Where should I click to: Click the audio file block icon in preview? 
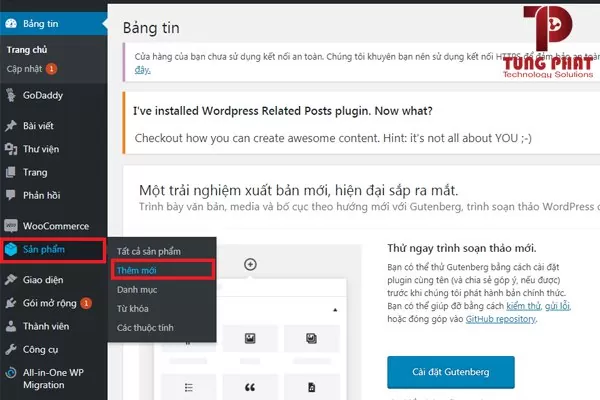311,387
